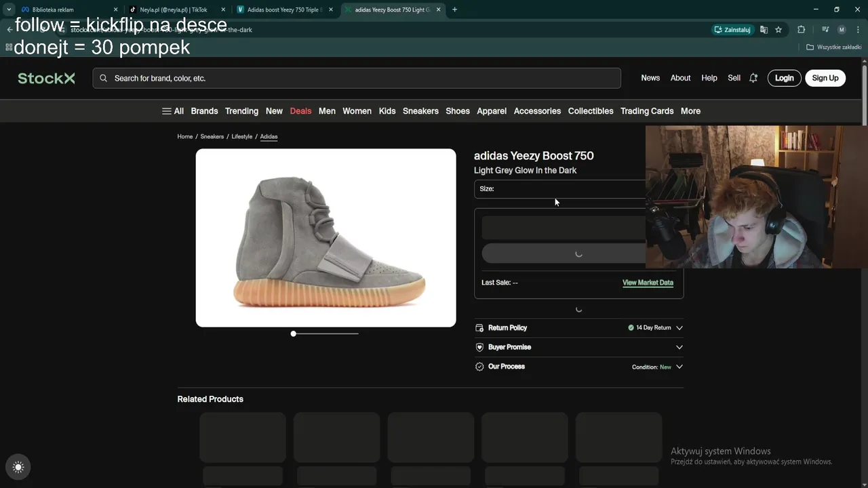
Task: Go to Adidas breadcrumb
Action: (x=269, y=136)
